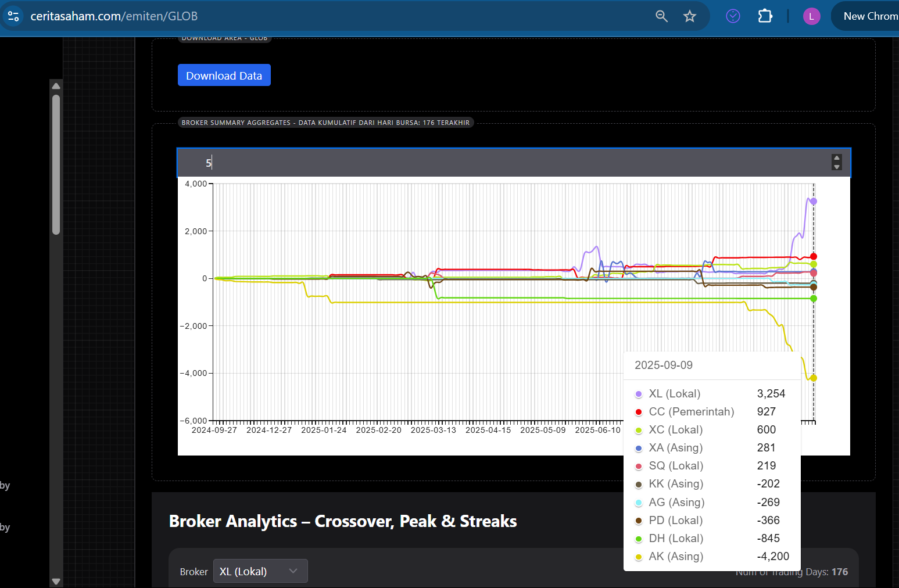
Task: Click the AG (Asing) tooltip row label
Action: tap(677, 502)
